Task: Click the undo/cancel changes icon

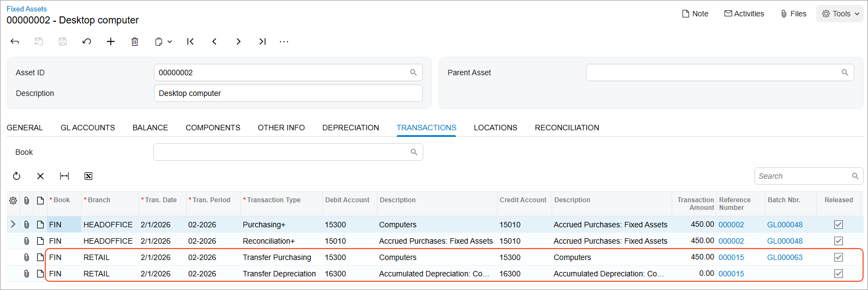Action: point(87,41)
